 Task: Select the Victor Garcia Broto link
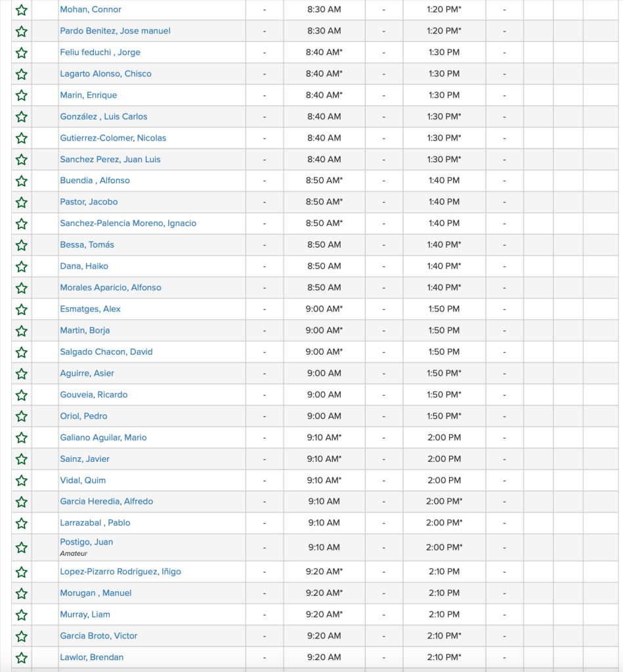tap(98, 636)
